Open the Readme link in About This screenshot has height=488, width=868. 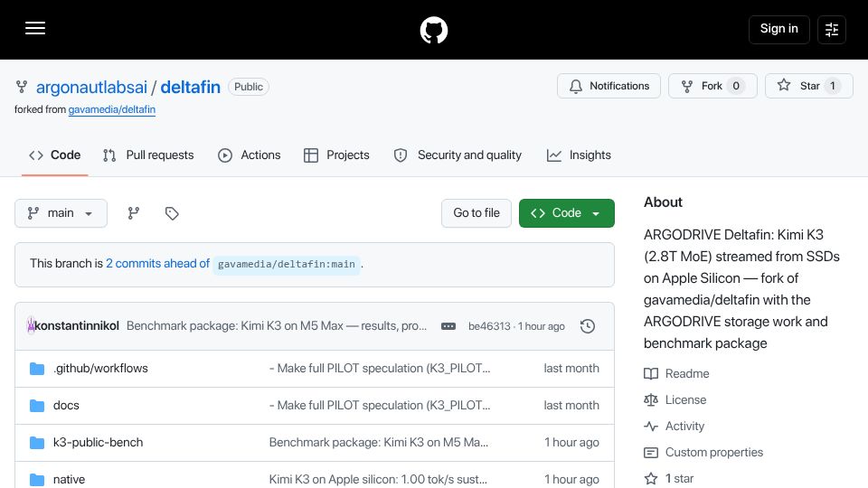tap(676, 373)
